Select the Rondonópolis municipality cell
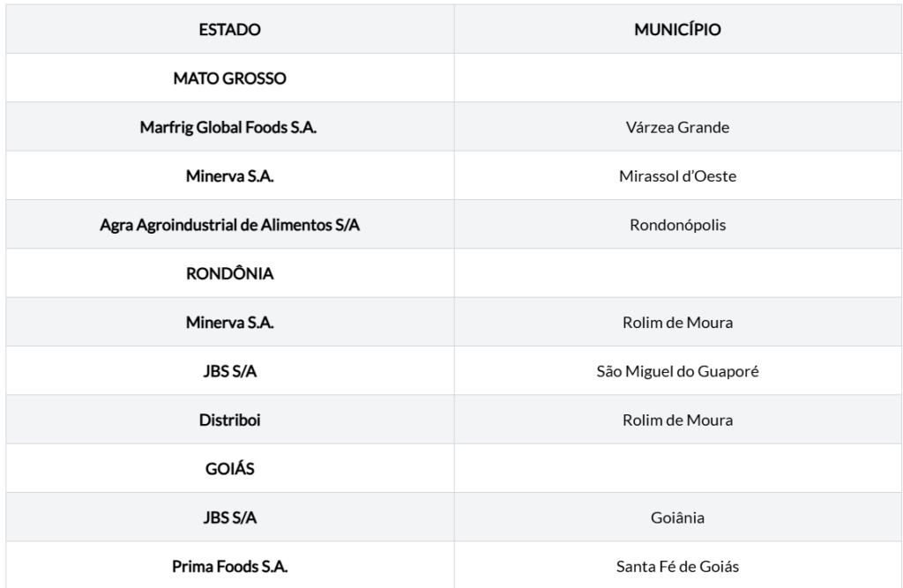The image size is (903, 588). [677, 225]
